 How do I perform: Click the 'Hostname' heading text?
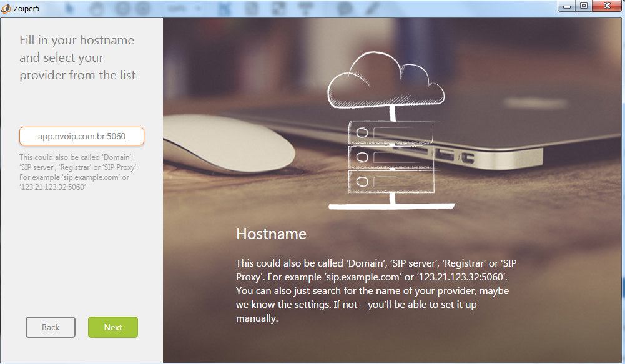tap(271, 234)
